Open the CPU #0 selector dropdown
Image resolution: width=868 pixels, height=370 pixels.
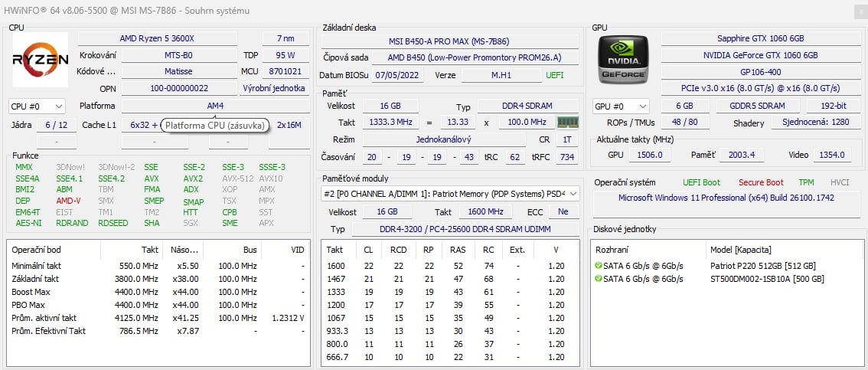(x=37, y=106)
